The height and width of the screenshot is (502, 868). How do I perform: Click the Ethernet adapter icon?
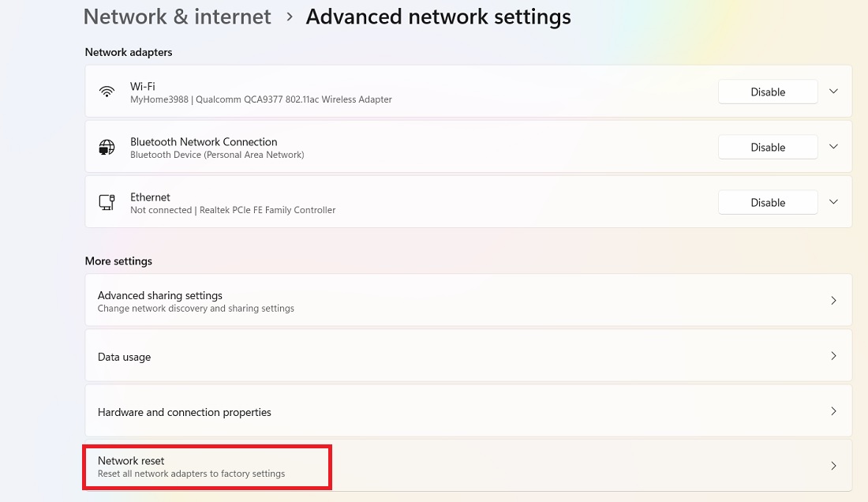[x=107, y=202]
